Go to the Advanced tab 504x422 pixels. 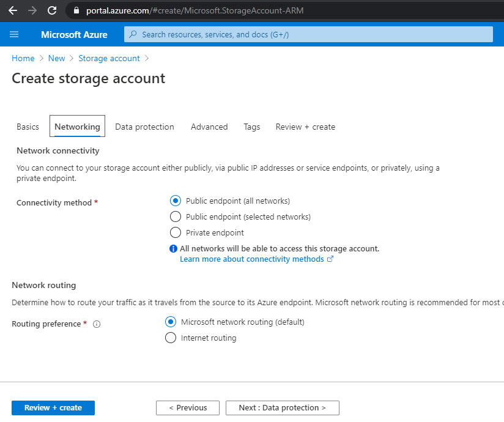pos(209,127)
